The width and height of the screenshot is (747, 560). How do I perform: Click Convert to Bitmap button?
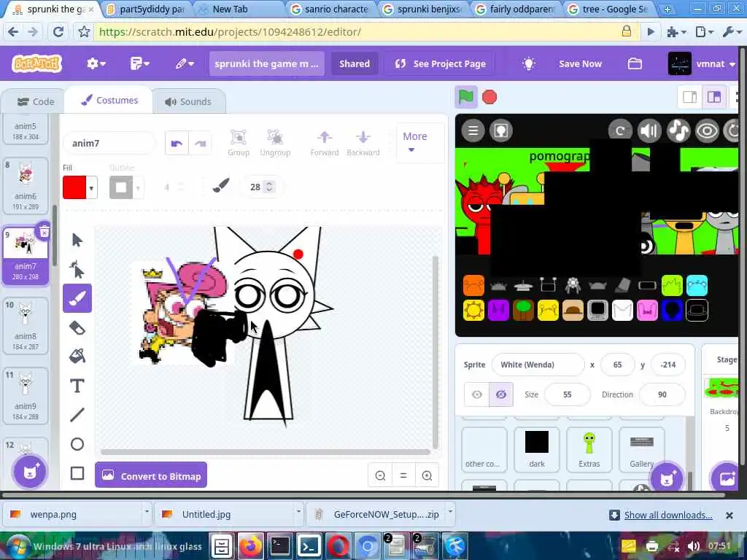pos(151,475)
